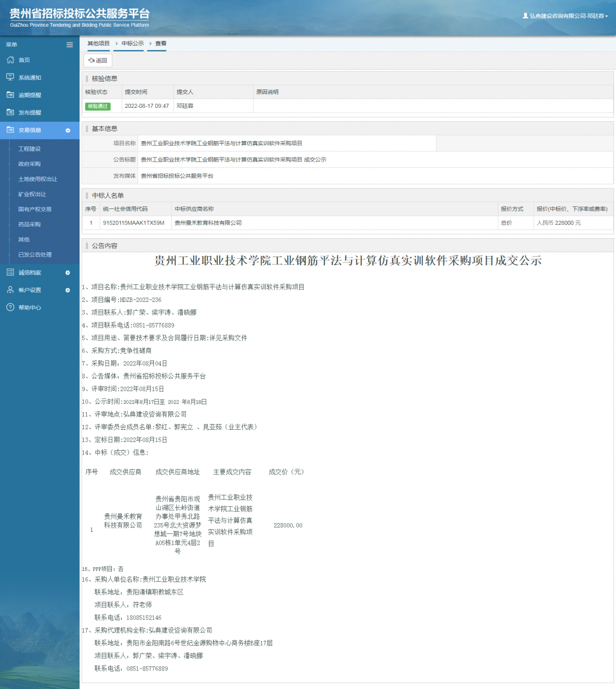Select 政府采购 submenu item

coord(29,164)
